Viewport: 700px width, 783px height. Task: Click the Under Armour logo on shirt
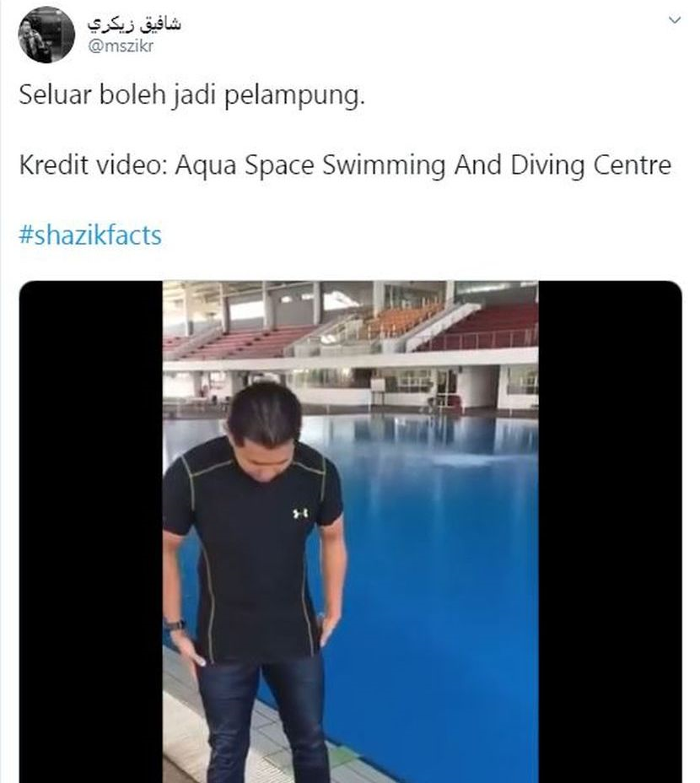(x=300, y=513)
